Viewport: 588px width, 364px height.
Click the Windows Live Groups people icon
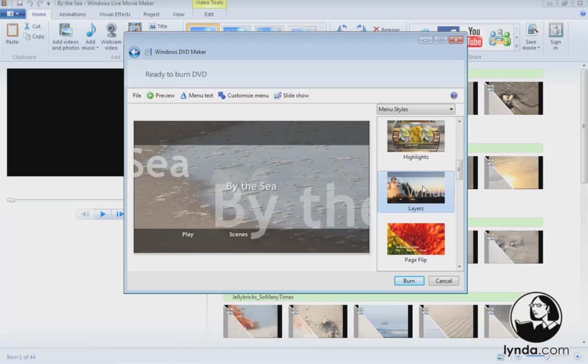tap(500, 38)
